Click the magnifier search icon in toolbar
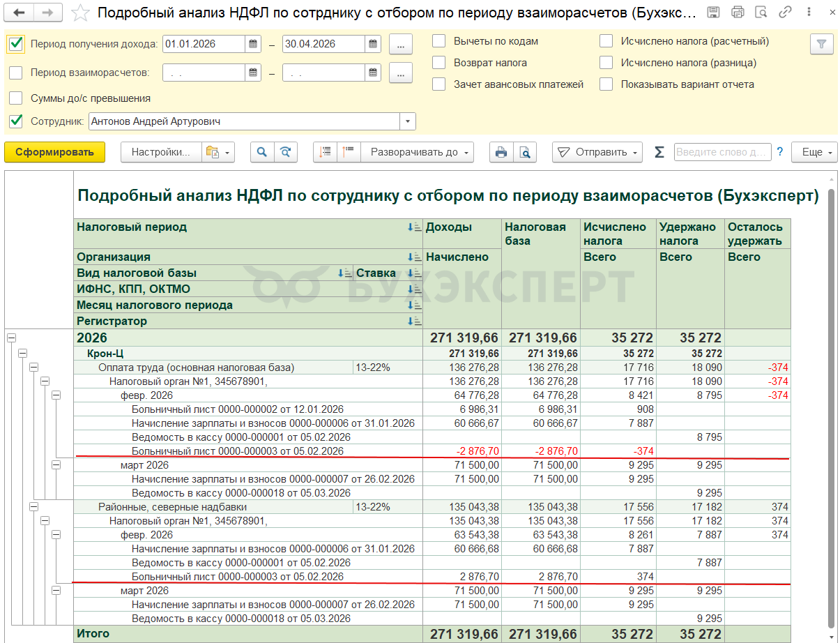This screenshot has height=643, width=840. pos(261,152)
